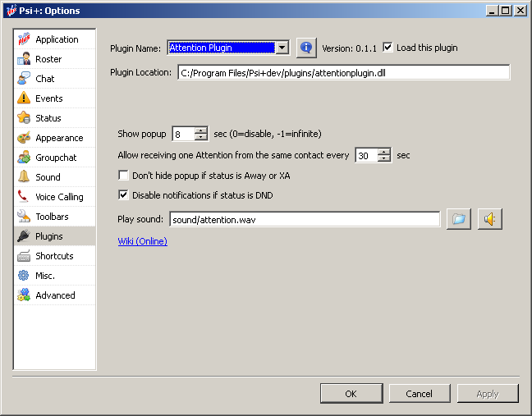
Task: Click the browse sound file folder icon
Action: click(459, 219)
